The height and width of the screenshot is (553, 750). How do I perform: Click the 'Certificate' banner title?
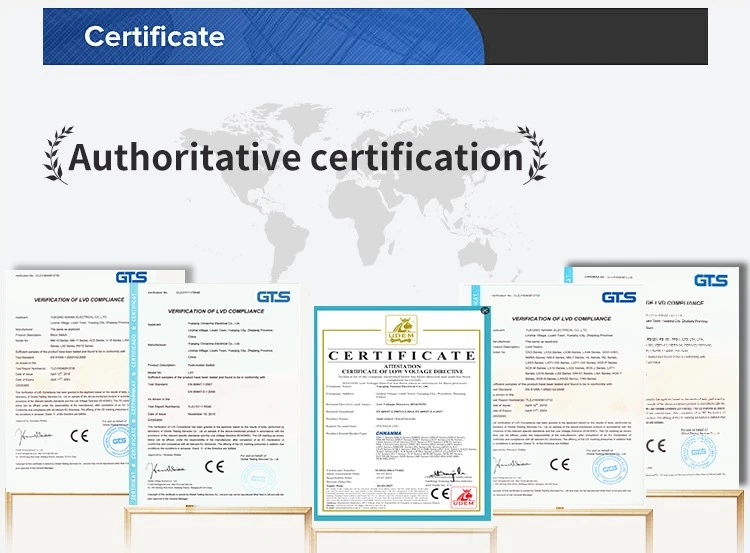click(x=154, y=36)
